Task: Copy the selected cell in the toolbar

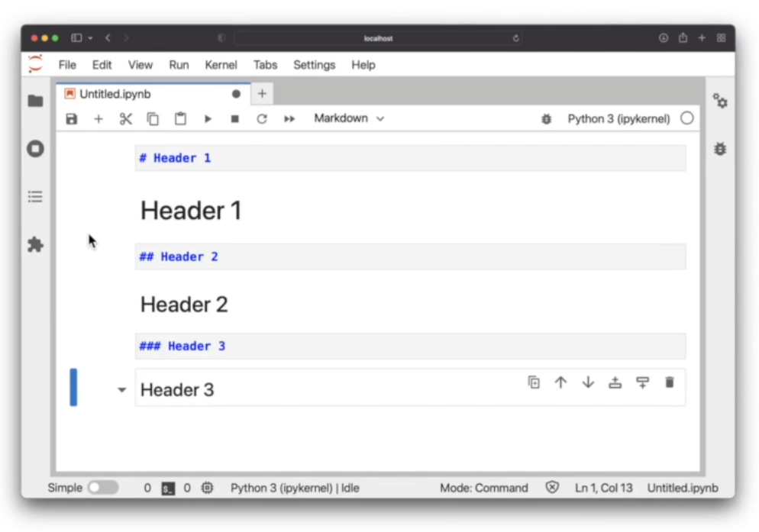Action: 153,119
